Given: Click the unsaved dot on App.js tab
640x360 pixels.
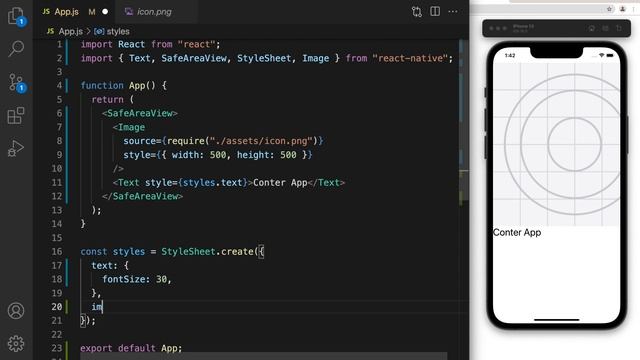Looking at the screenshot, I should tap(105, 12).
